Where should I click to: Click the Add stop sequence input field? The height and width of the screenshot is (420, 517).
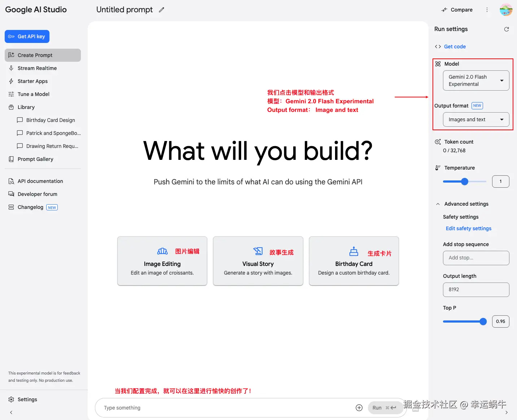(x=476, y=258)
